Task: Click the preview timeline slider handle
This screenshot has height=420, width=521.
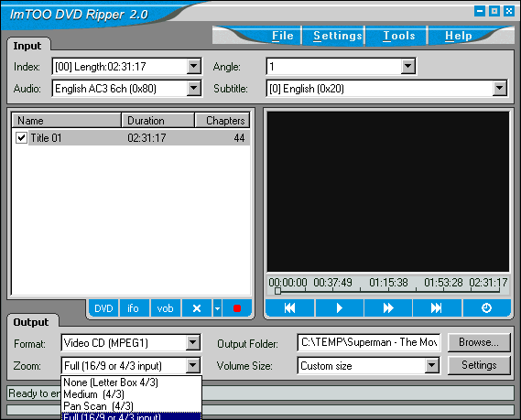Action: click(x=277, y=291)
